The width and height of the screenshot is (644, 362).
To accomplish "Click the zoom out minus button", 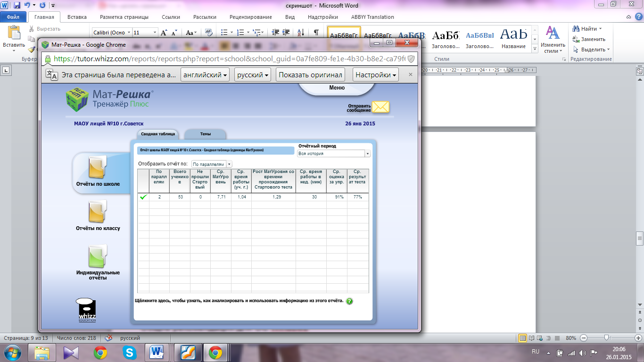I will pos(584,338).
